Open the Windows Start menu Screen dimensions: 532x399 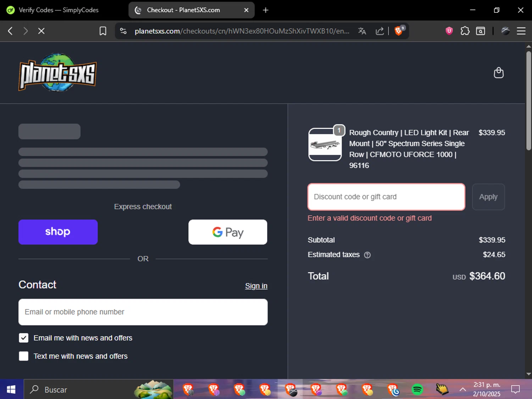pos(11,389)
